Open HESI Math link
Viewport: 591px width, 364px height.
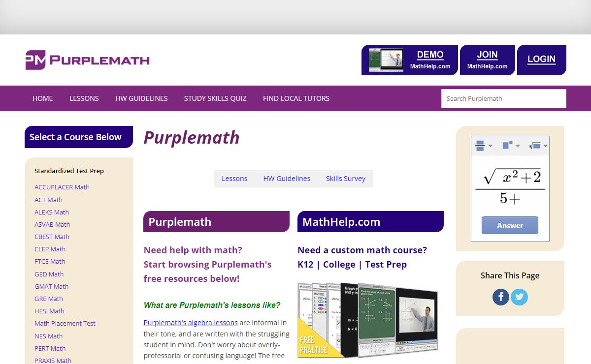point(49,311)
